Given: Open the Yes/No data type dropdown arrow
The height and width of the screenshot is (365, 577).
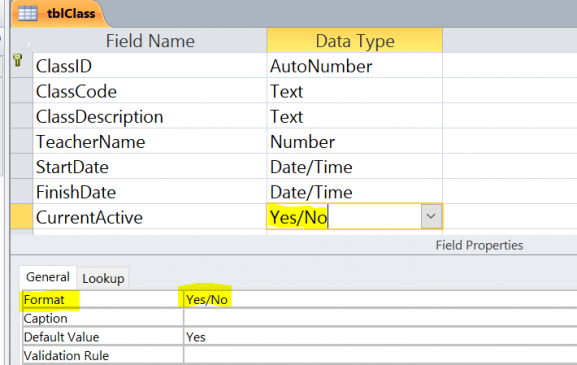Looking at the screenshot, I should [x=431, y=216].
